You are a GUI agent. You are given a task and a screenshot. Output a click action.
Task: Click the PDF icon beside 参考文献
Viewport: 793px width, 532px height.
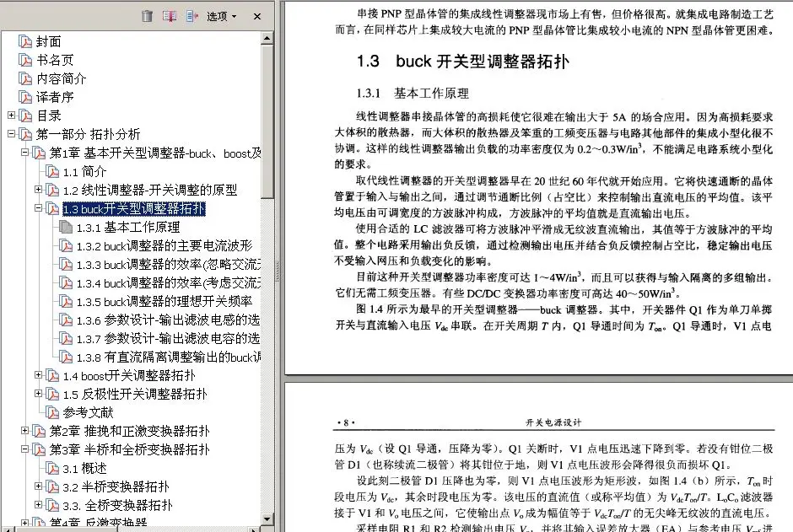coord(52,413)
